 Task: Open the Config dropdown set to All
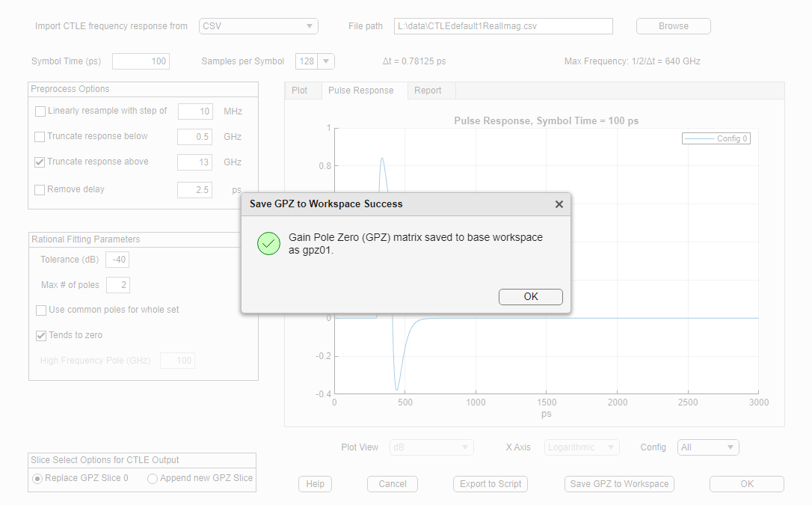pos(707,447)
